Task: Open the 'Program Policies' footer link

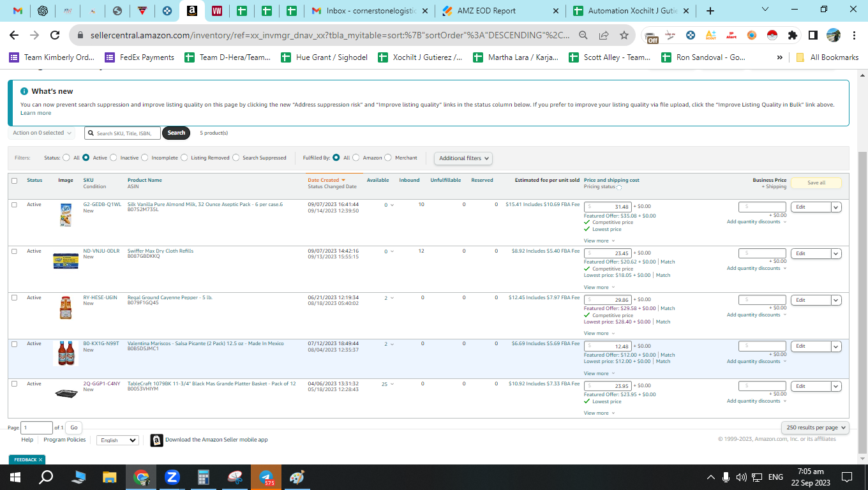Action: click(64, 440)
